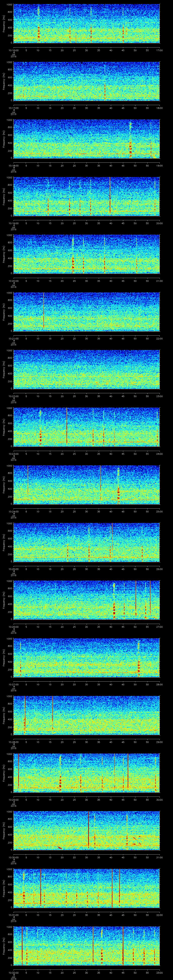
Task: Click the 33:00 end time label
Action: pos(159,972)
